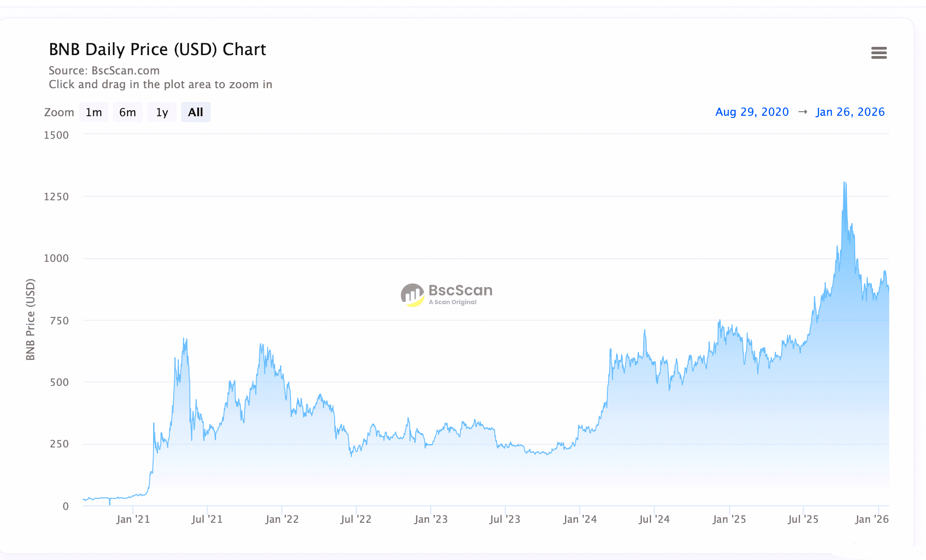The width and height of the screenshot is (926, 560).
Task: Set zoom range to 1m
Action: 94,113
